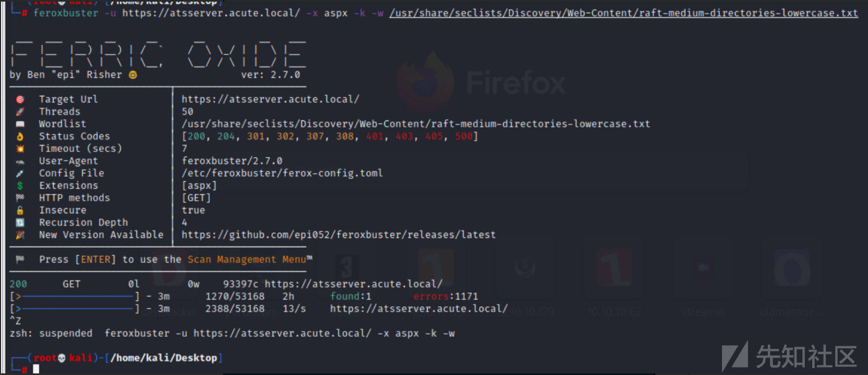The width and height of the screenshot is (868, 375).
Task: Select 302 in the Status Codes list
Action: coord(285,136)
